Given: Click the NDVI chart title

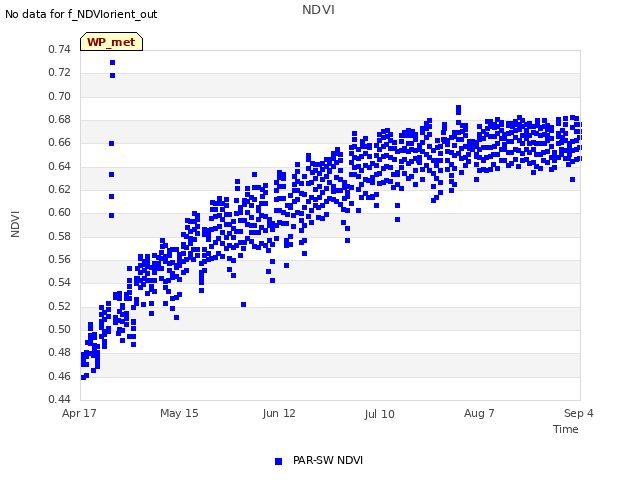Looking at the screenshot, I should (x=318, y=10).
